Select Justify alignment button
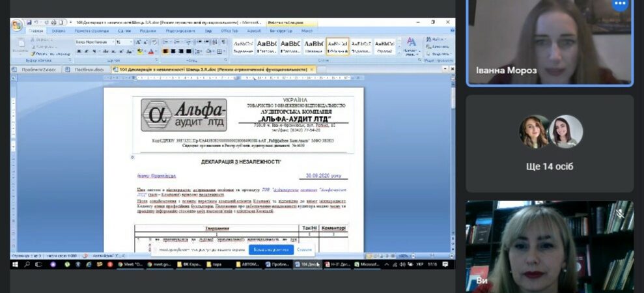The height and width of the screenshot is (293, 644). click(189, 51)
